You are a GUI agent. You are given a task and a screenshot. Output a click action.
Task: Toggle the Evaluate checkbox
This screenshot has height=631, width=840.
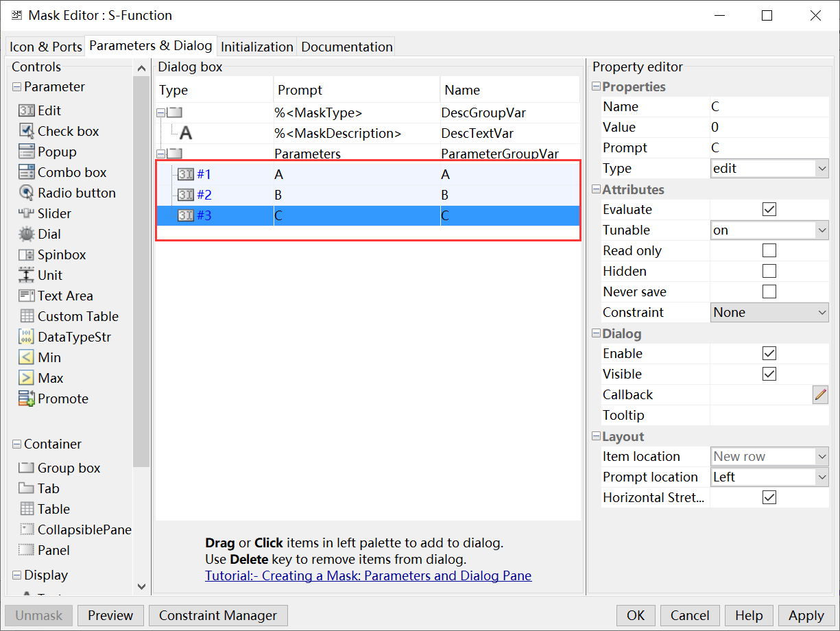pos(769,209)
